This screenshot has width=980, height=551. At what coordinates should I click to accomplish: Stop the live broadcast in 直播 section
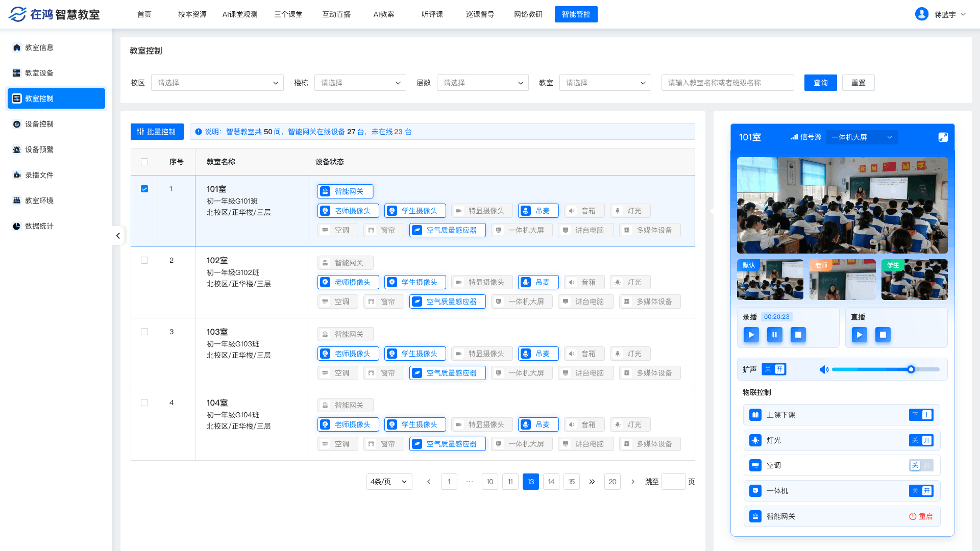883,335
